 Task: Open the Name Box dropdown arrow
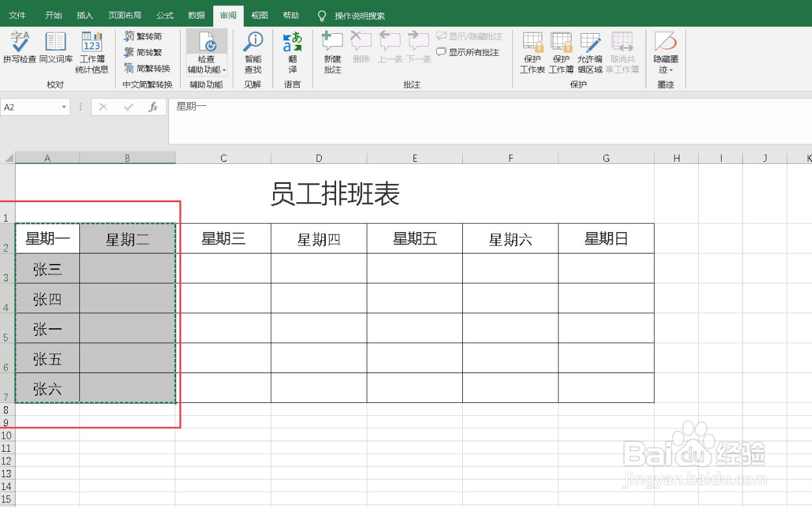pos(63,107)
